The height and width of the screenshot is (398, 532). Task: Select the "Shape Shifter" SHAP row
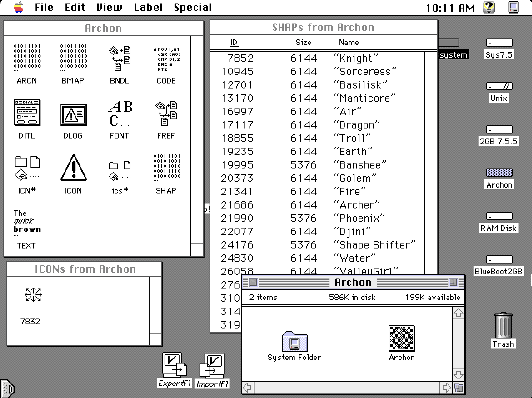[x=317, y=245]
